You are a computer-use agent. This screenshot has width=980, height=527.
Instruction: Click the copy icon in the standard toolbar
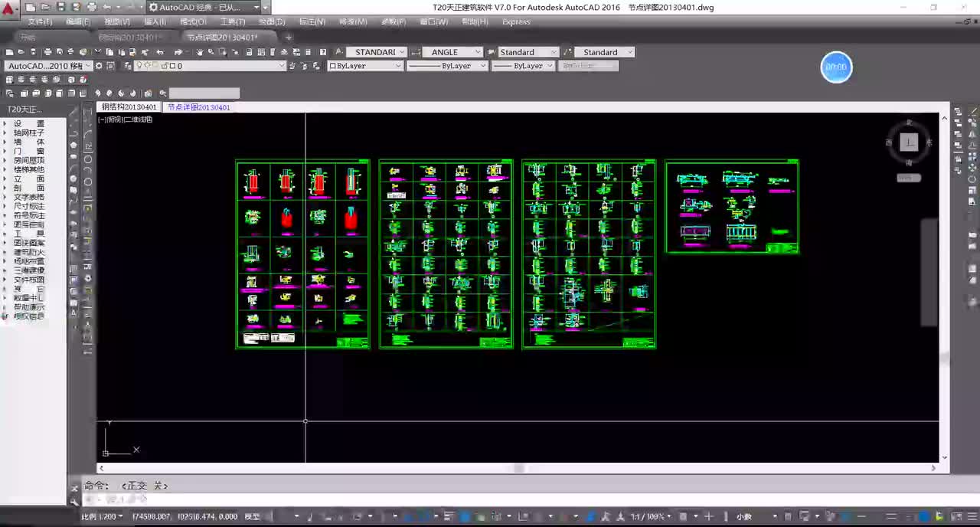tap(110, 52)
